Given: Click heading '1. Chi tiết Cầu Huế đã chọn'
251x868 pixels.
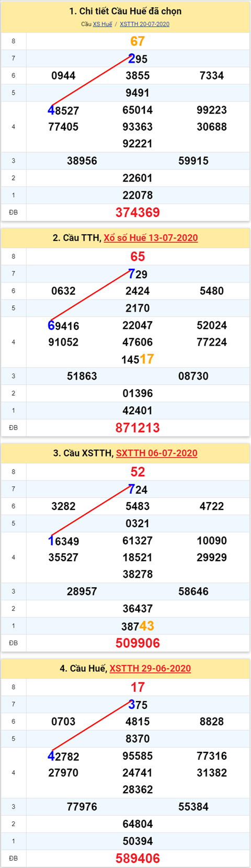Looking at the screenshot, I should pyautogui.click(x=125, y=11).
